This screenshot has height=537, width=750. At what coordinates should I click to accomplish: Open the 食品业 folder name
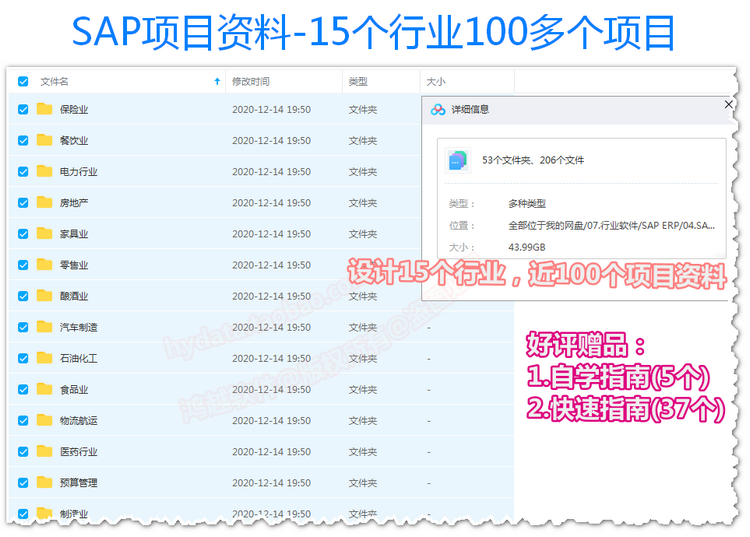pyautogui.click(x=74, y=389)
